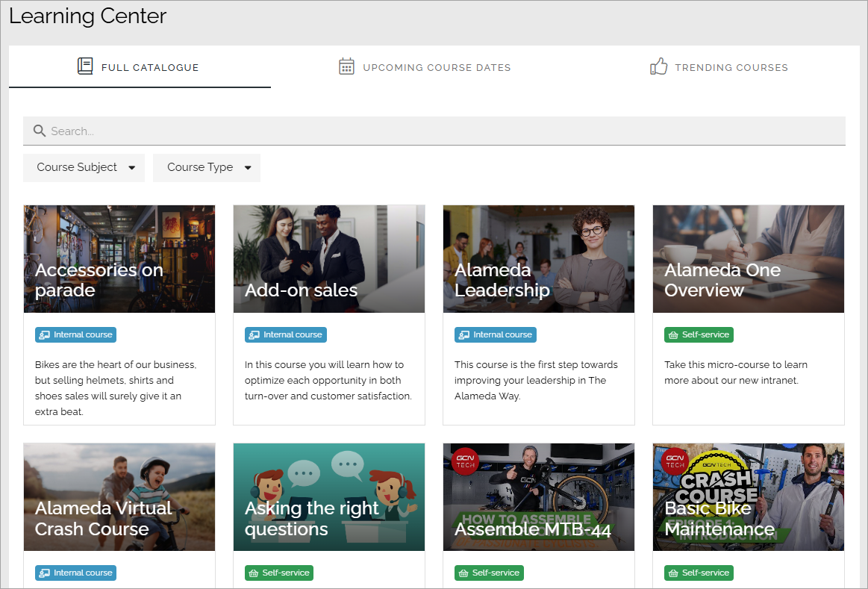The image size is (868, 589).
Task: Focus the course Search field
Action: tap(434, 131)
